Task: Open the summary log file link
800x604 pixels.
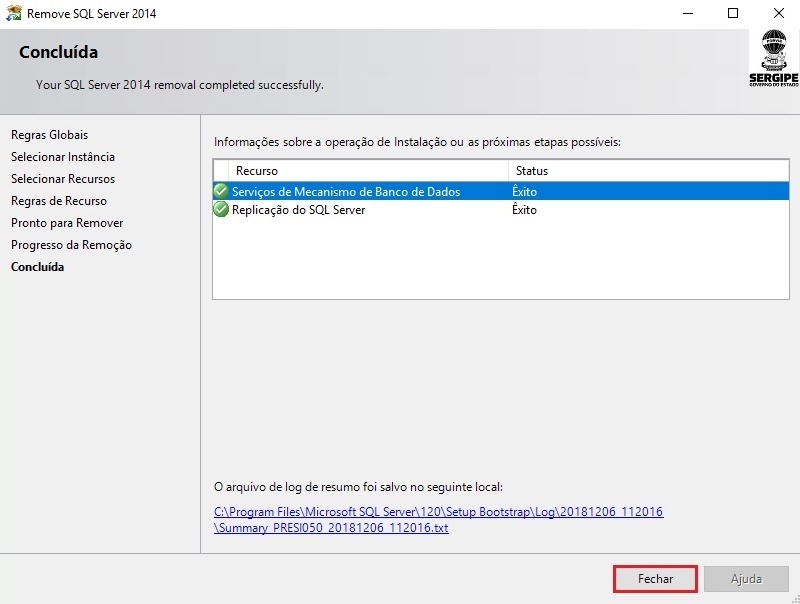Action: [438, 520]
